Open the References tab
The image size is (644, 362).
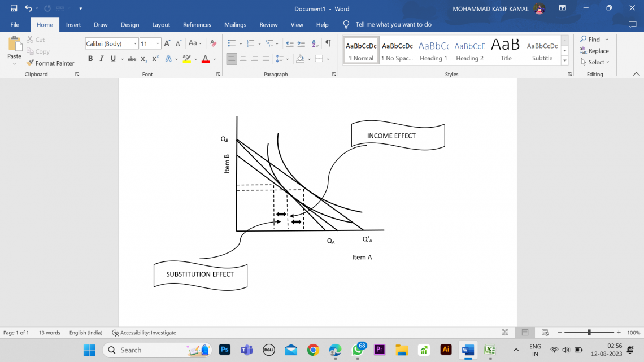click(197, 25)
